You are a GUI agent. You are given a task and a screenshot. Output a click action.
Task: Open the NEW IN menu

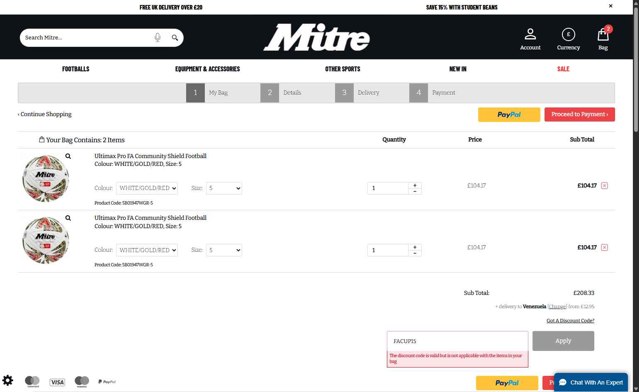pyautogui.click(x=458, y=69)
